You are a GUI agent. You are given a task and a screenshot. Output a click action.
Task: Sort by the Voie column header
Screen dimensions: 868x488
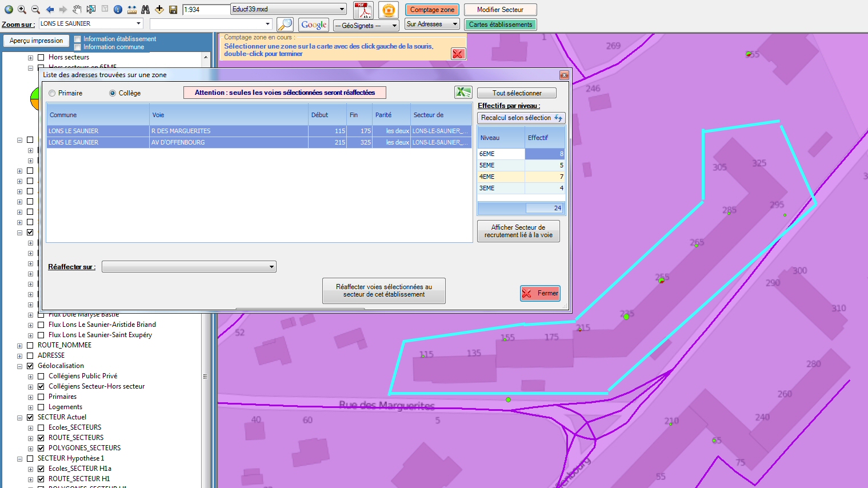(229, 115)
